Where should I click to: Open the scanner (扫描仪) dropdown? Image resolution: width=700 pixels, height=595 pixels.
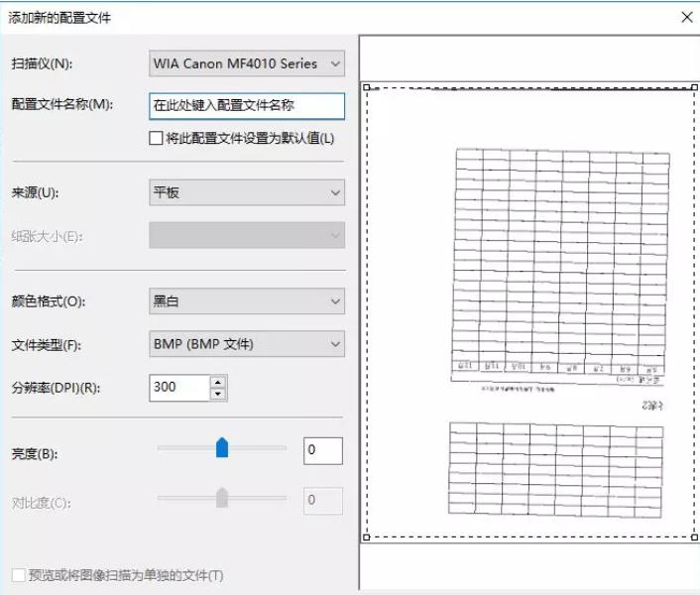247,63
